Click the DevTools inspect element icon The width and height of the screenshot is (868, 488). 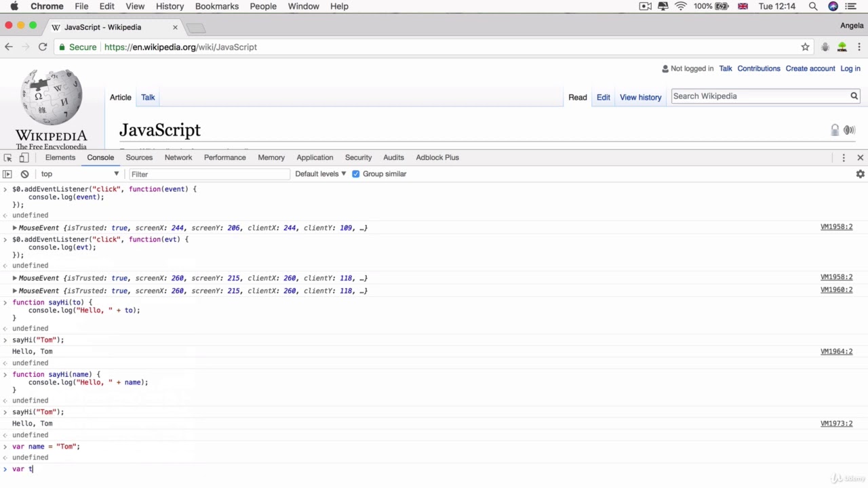coord(8,157)
